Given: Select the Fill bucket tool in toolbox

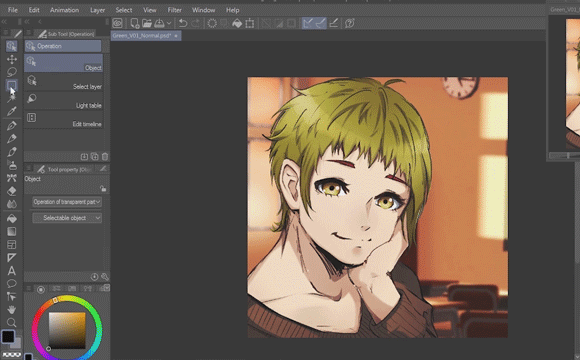Looking at the screenshot, I should pyautogui.click(x=11, y=218).
